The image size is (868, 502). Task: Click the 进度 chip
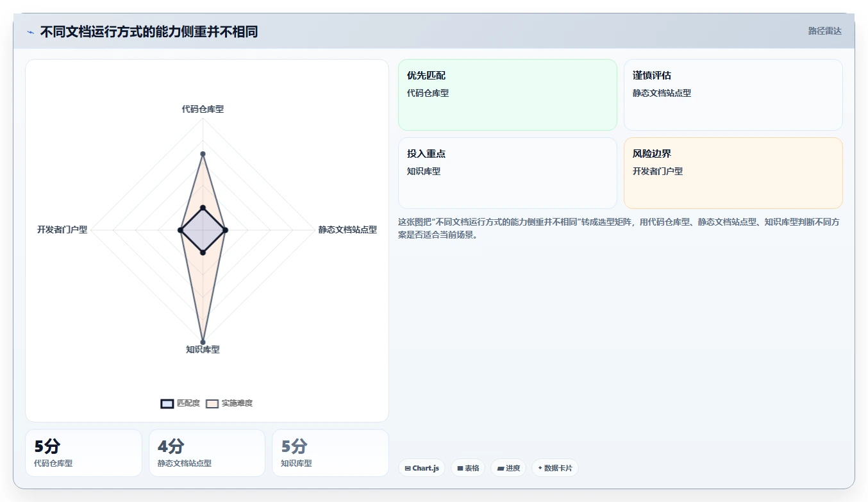[x=508, y=468]
